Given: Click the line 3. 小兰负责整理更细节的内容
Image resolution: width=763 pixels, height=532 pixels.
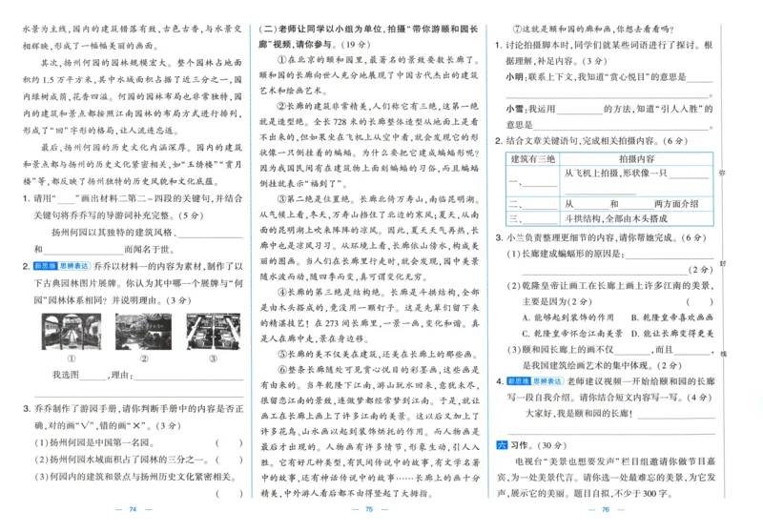Looking at the screenshot, I should [600, 237].
